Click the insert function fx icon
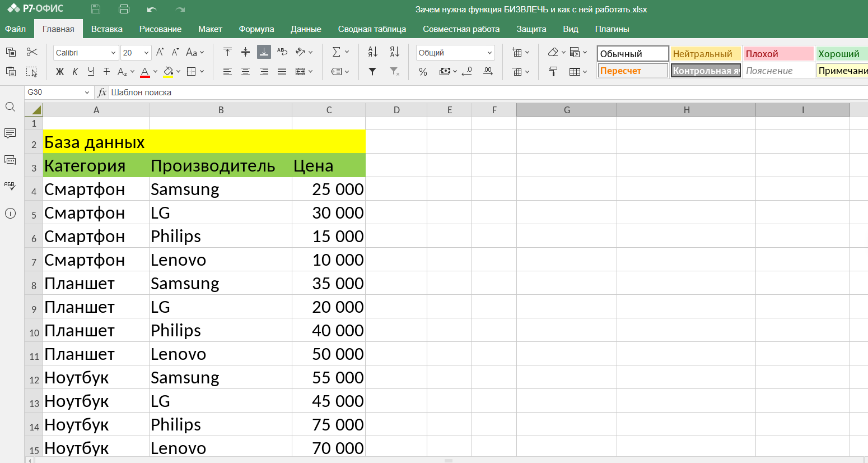The height and width of the screenshot is (463, 868). click(x=101, y=92)
